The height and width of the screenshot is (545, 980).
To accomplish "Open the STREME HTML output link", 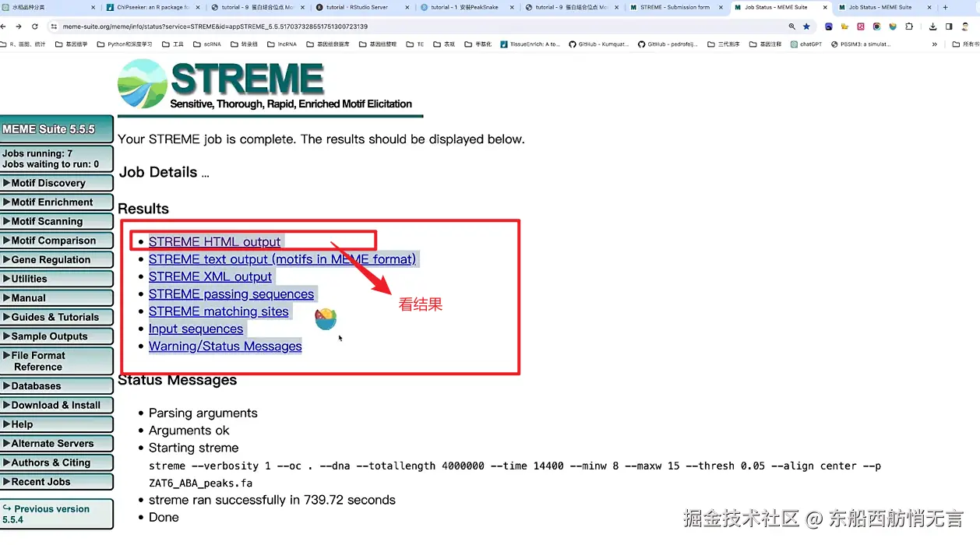I will (x=214, y=242).
